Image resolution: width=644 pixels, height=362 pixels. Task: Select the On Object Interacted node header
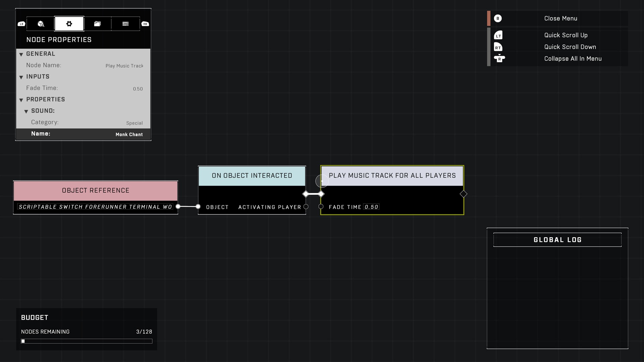(x=252, y=176)
